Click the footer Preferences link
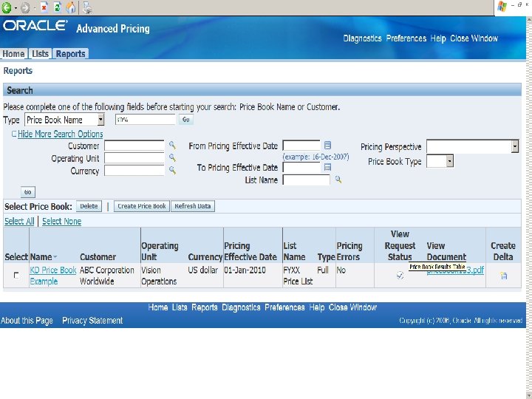The width and height of the screenshot is (532, 399). coord(284,307)
